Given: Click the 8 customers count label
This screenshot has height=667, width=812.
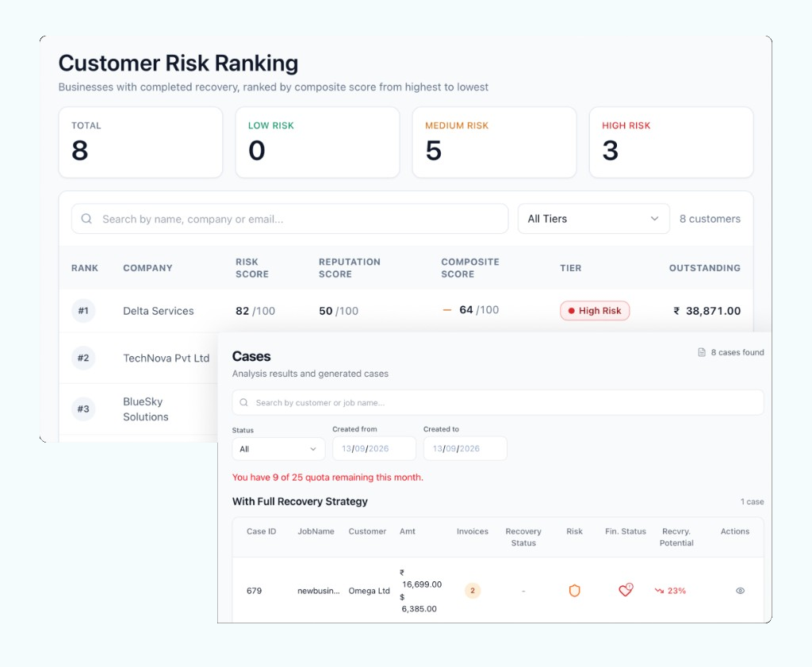Looking at the screenshot, I should tap(710, 219).
